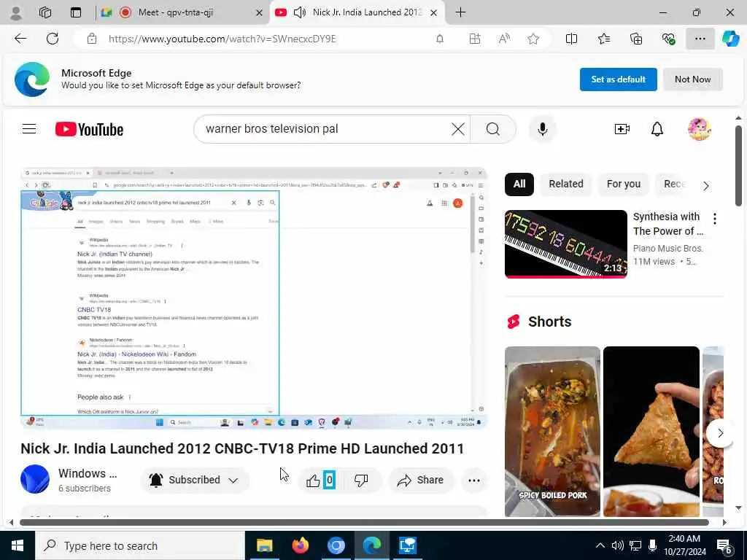Open Edge Settings and more menu
The height and width of the screenshot is (560, 747).
(700, 39)
